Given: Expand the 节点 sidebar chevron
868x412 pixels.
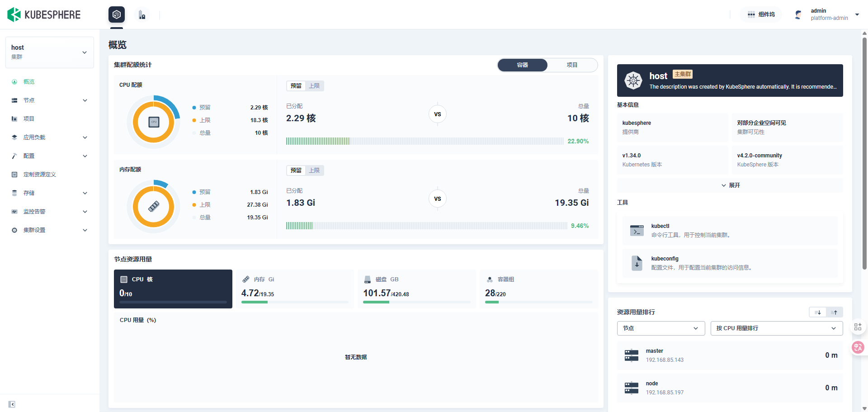Looking at the screenshot, I should pyautogui.click(x=85, y=100).
